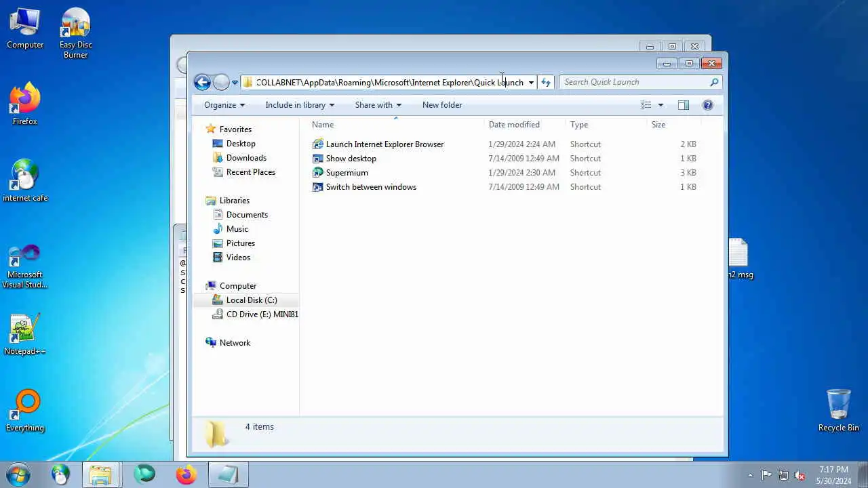Click the Firefox taskbar icon
This screenshot has width=868, height=488.
[186, 475]
